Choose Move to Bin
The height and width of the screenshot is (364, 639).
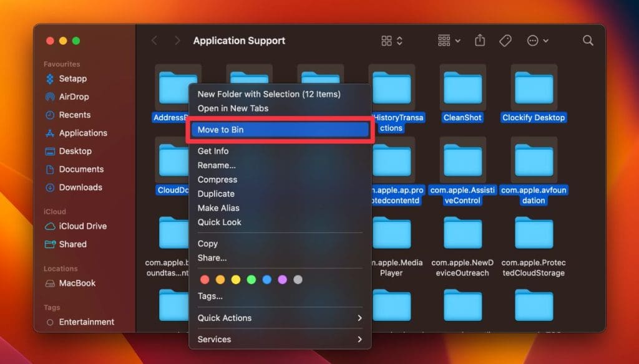(280, 130)
